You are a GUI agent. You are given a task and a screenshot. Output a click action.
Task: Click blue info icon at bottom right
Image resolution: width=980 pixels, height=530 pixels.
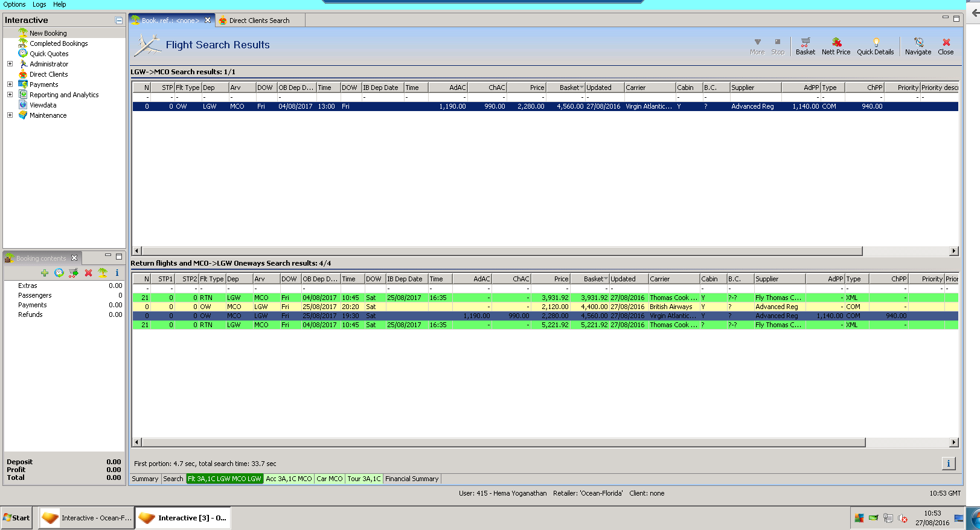click(x=948, y=464)
